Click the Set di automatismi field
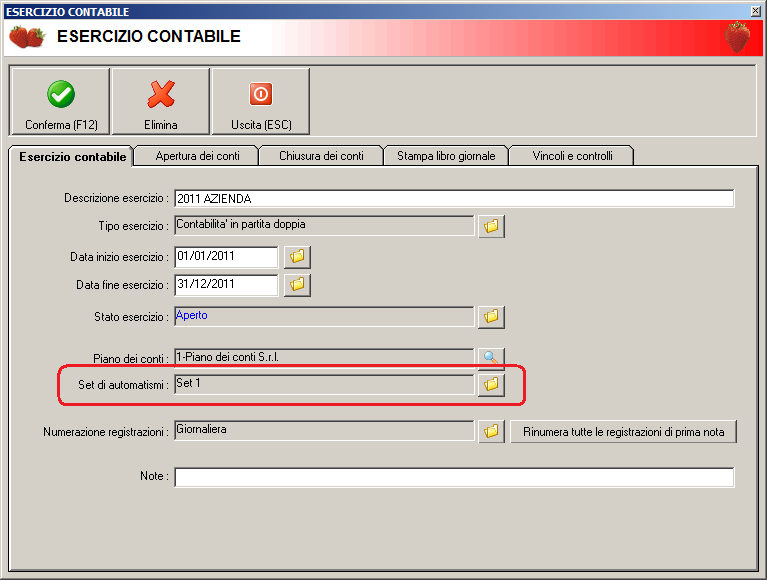This screenshot has height=580, width=767. pos(324,384)
